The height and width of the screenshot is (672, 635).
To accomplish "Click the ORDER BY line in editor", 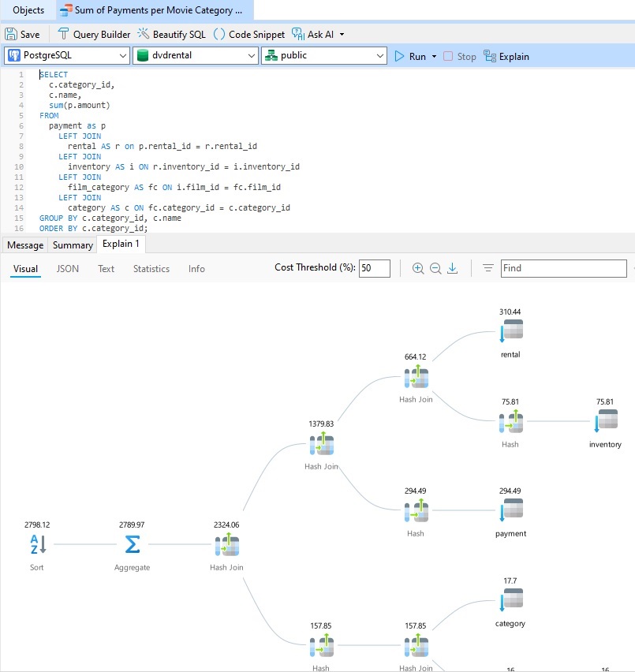I will 93,229.
